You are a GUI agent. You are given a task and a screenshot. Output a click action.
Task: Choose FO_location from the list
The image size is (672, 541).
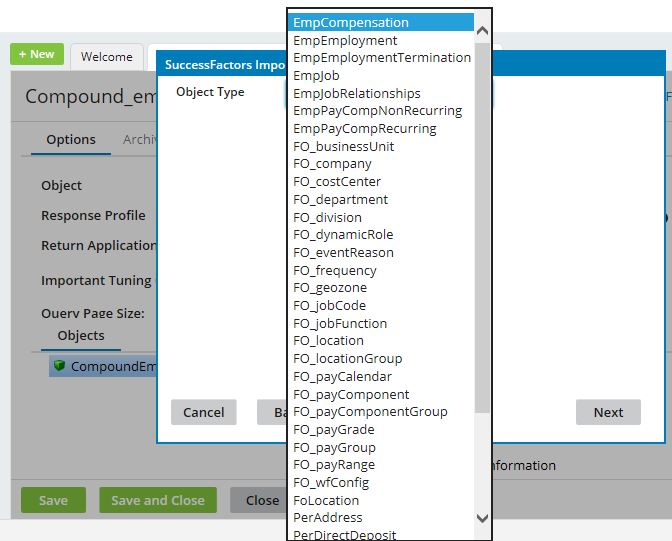[381, 341]
